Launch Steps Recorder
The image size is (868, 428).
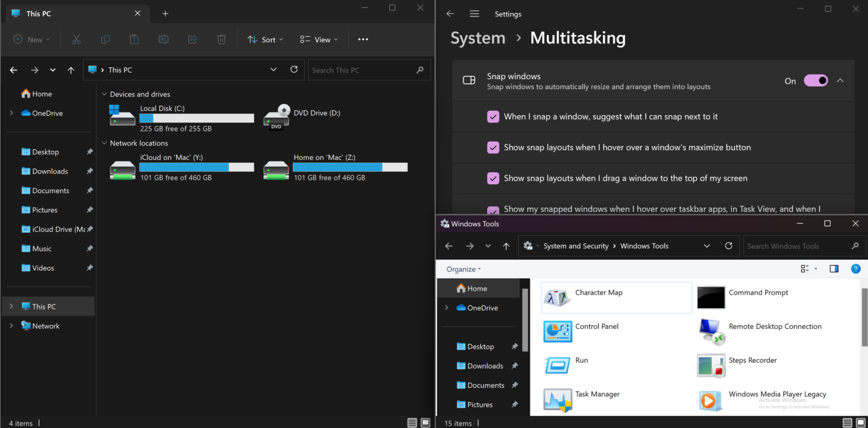pyautogui.click(x=753, y=361)
